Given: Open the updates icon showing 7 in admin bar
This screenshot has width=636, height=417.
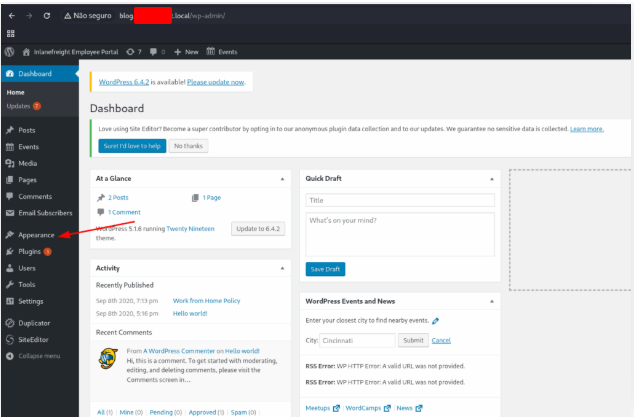Looking at the screenshot, I should pos(131,51).
